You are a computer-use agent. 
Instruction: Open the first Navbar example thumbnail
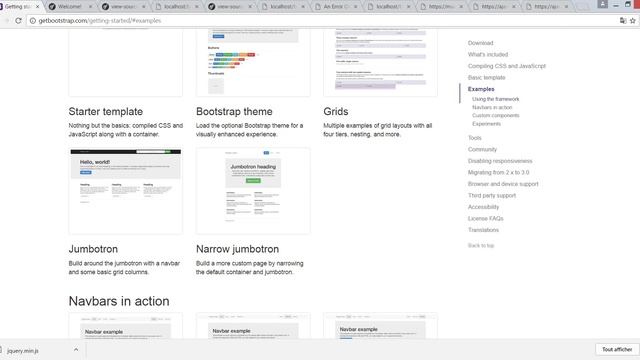click(126, 326)
